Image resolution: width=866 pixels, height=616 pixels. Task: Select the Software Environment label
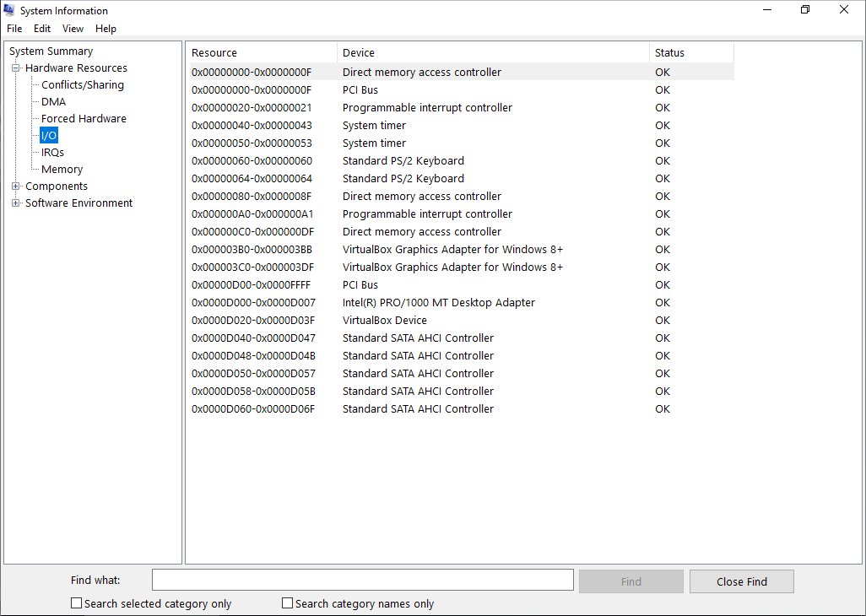[x=79, y=203]
